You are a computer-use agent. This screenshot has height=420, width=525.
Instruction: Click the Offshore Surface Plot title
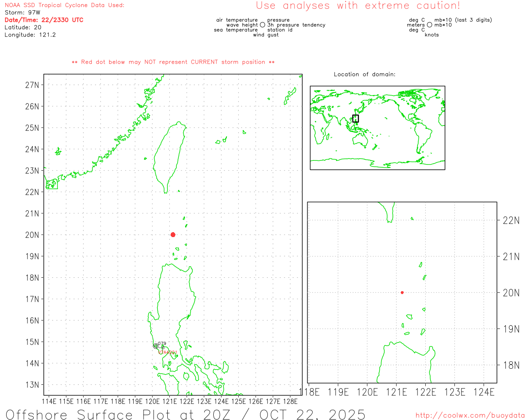185,414
